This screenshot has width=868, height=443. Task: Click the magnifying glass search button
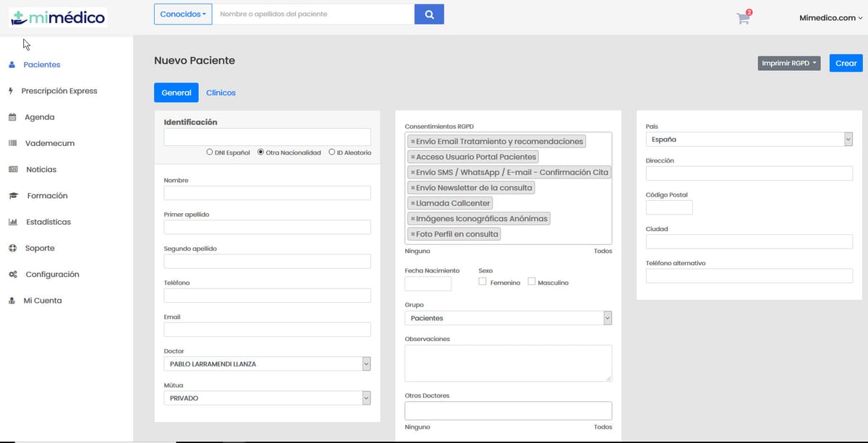(x=429, y=14)
